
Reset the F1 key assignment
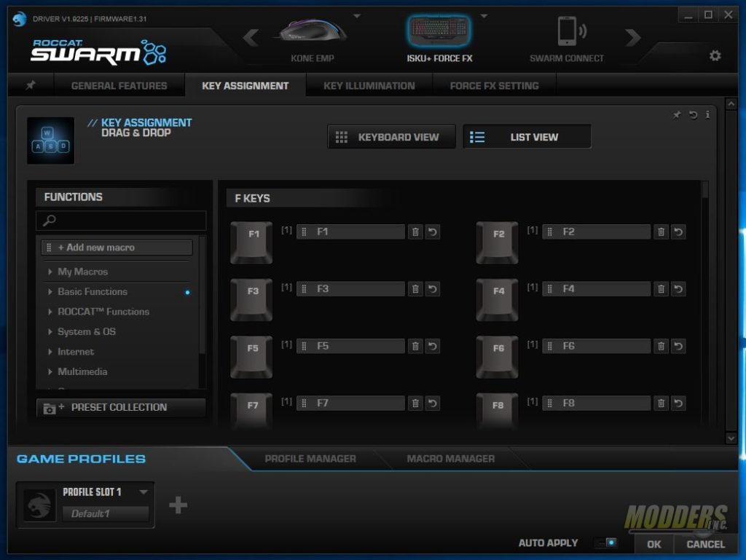pyautogui.click(x=433, y=232)
